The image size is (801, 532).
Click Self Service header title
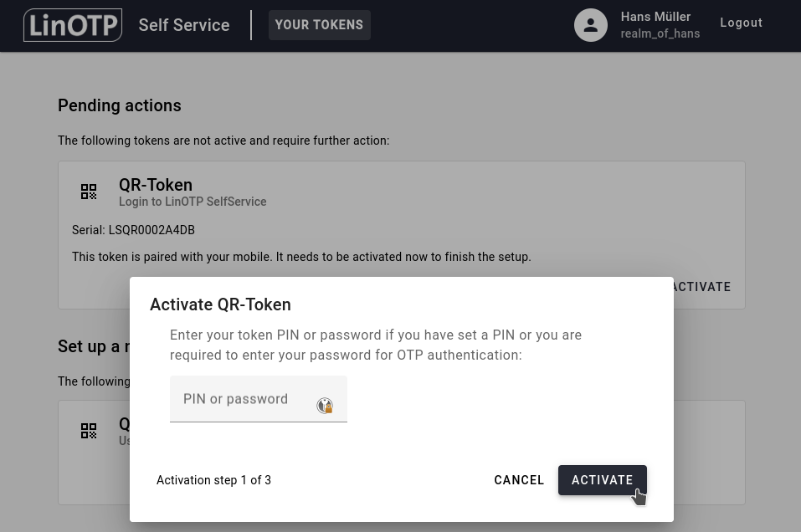(x=184, y=25)
